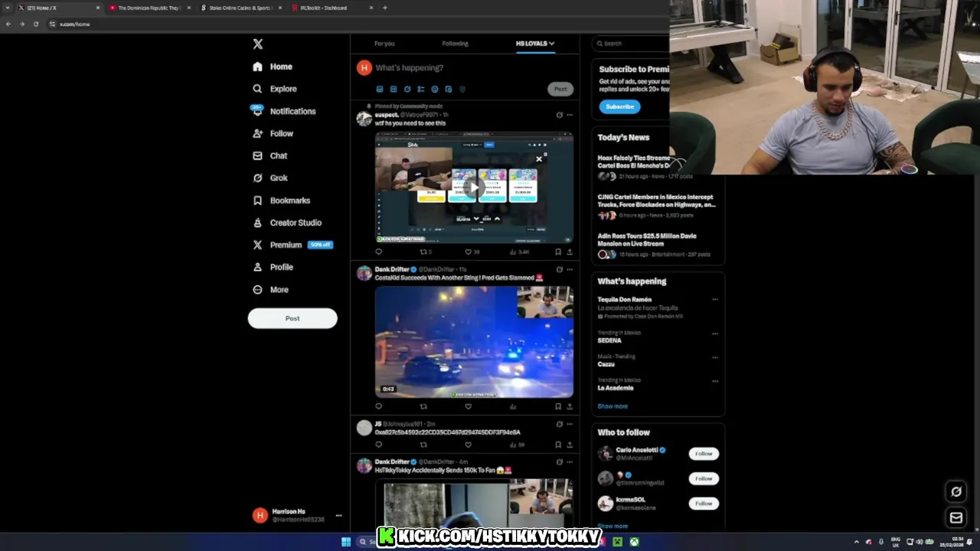The image size is (980, 551).
Task: Open Chat in the left sidebar
Action: (x=270, y=155)
